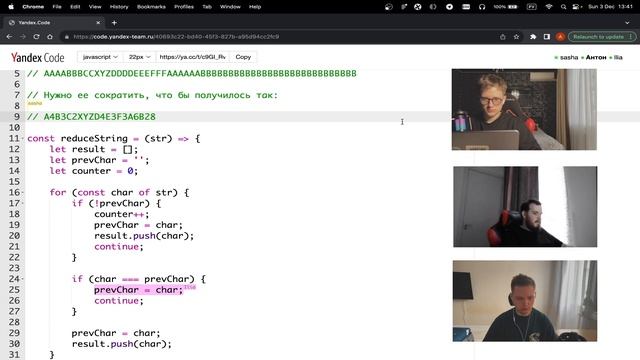Toggle the browser side panel

click(x=547, y=37)
